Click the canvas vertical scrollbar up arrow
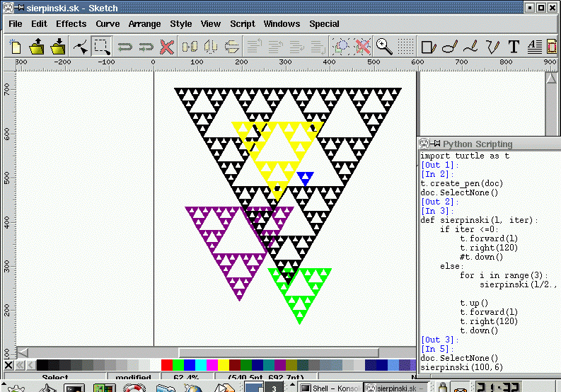The height and width of the screenshot is (392, 561). [551, 78]
